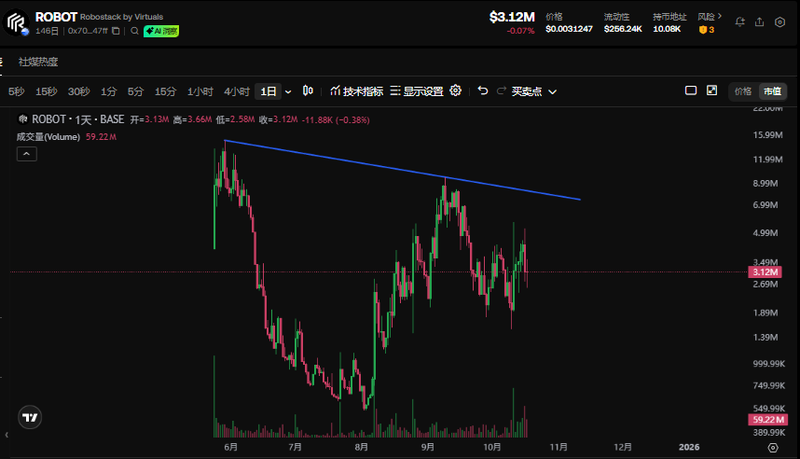
Task: Click the notification bell icon
Action: 740,21
